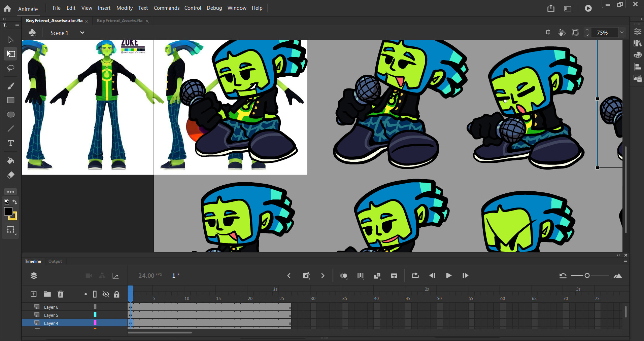Open the Scene 1 dropdown
Viewport: 644px width, 341px height.
(82, 33)
